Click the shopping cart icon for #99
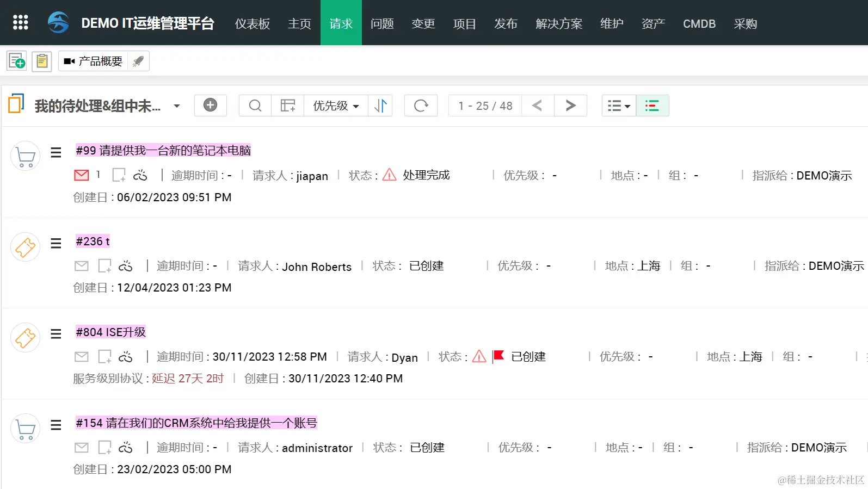This screenshot has height=489, width=868. (x=26, y=156)
